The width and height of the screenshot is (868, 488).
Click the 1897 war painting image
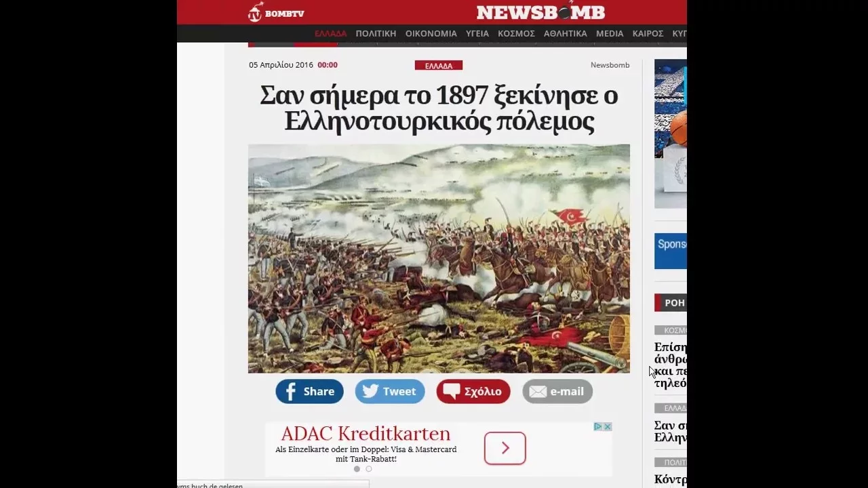pyautogui.click(x=439, y=258)
